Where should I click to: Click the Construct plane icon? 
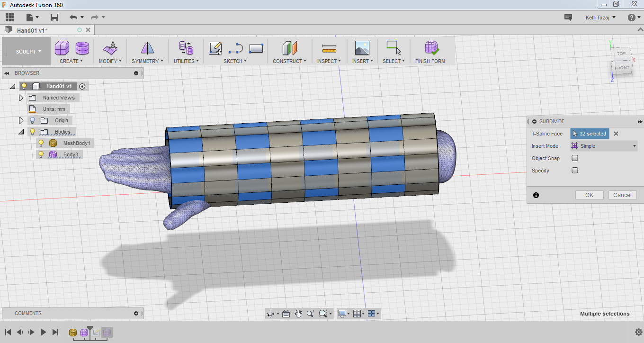click(289, 48)
